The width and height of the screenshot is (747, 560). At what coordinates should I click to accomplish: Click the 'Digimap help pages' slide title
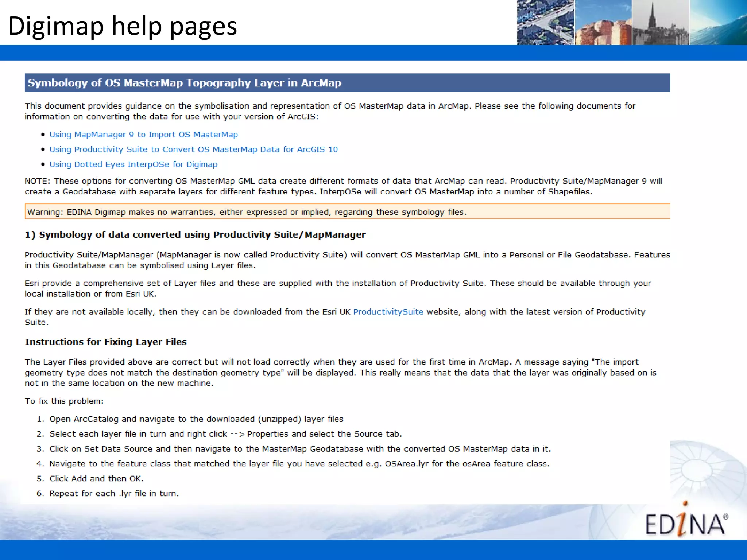point(123,26)
